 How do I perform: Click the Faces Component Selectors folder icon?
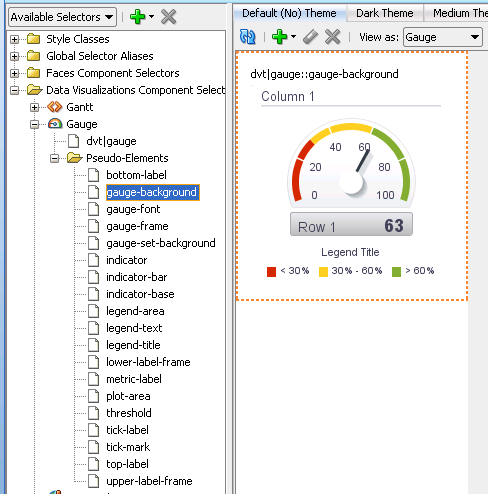click(x=34, y=73)
